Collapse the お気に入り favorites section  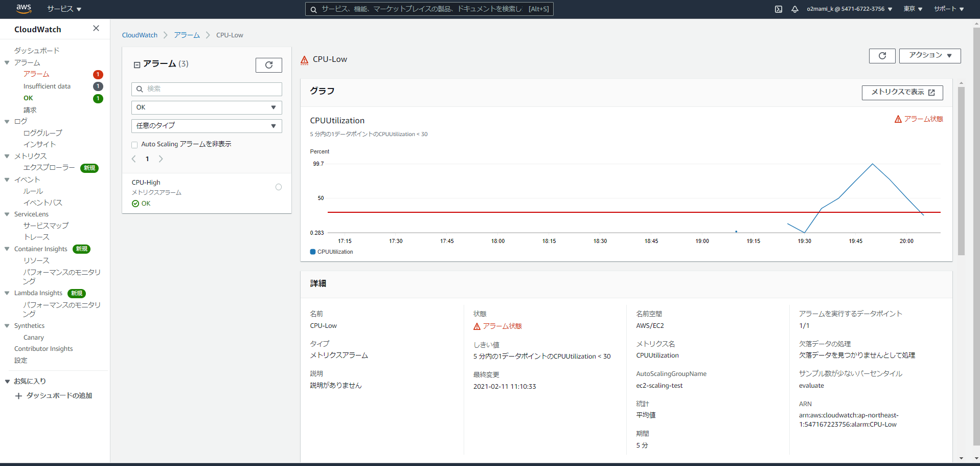7,381
